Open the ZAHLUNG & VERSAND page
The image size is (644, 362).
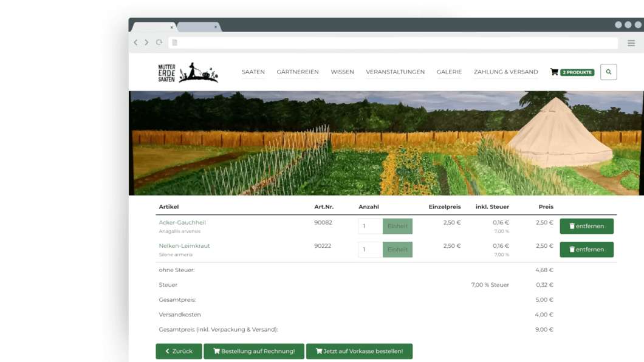coord(506,72)
